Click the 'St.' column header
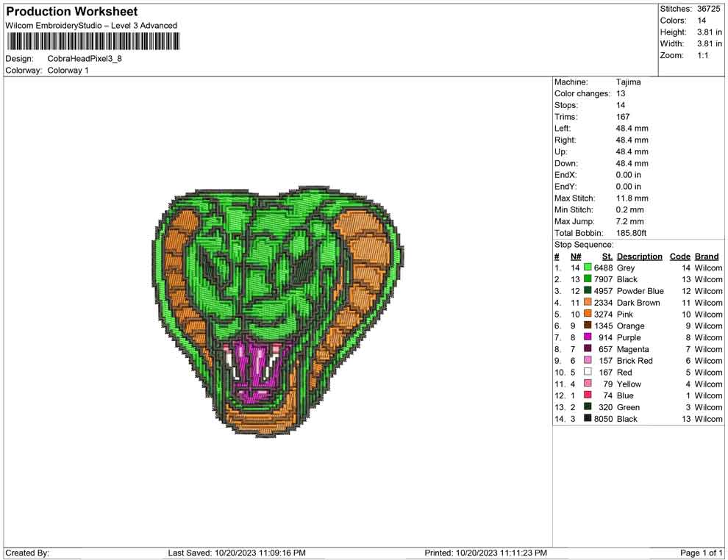The image size is (728, 560). tap(607, 256)
